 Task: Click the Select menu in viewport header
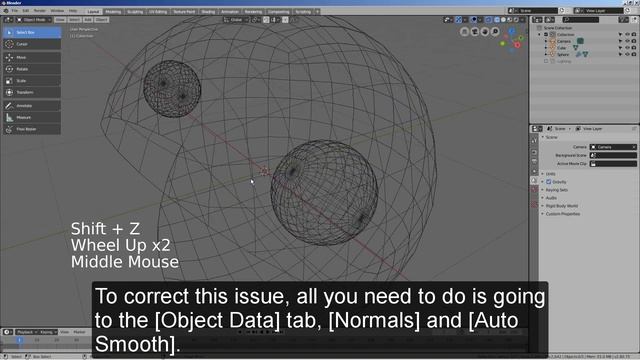74,20
